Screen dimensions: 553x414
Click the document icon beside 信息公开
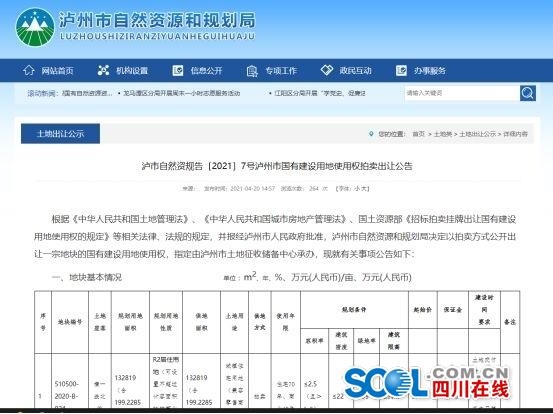click(x=178, y=71)
